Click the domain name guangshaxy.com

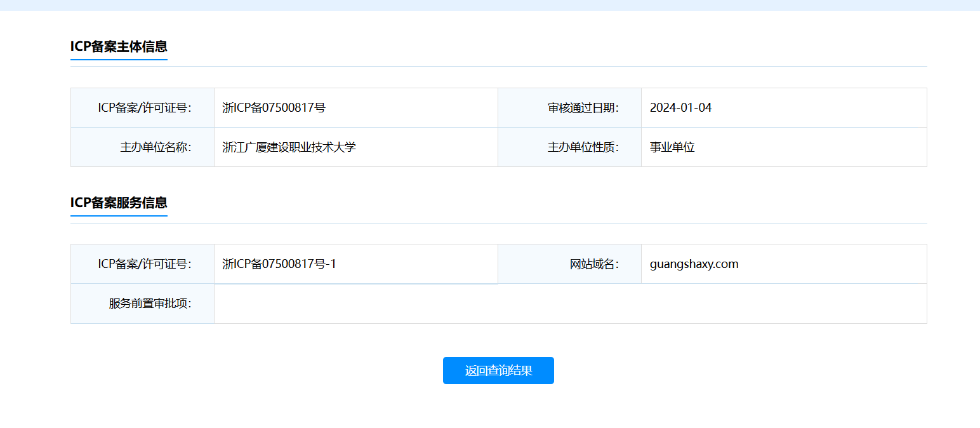coord(694,264)
